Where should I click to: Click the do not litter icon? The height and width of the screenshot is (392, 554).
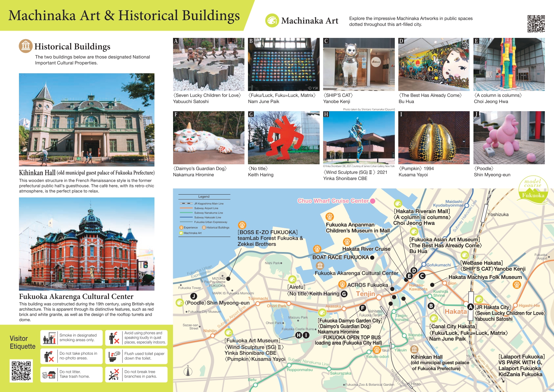point(49,375)
